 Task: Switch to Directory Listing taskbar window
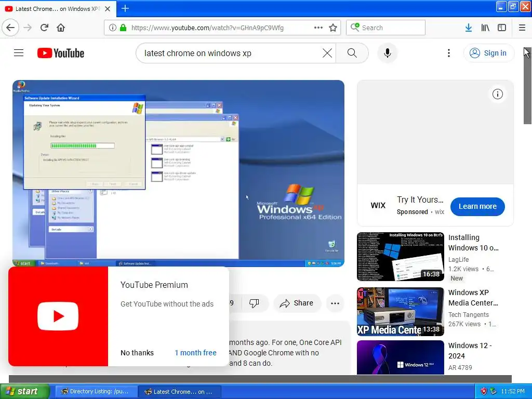[x=96, y=391]
